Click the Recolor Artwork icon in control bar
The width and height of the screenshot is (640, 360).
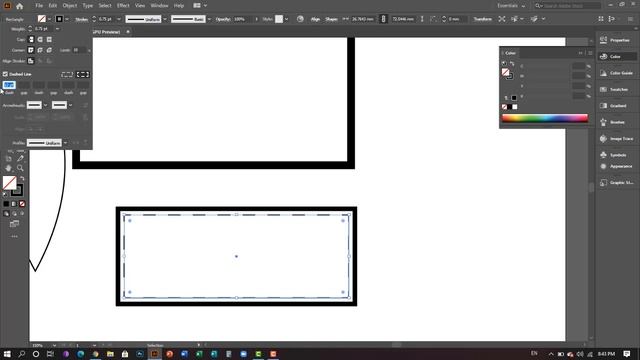300,19
